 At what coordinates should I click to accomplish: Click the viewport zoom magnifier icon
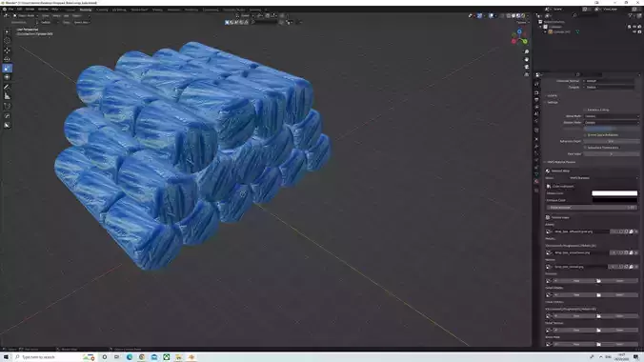pyautogui.click(x=527, y=51)
